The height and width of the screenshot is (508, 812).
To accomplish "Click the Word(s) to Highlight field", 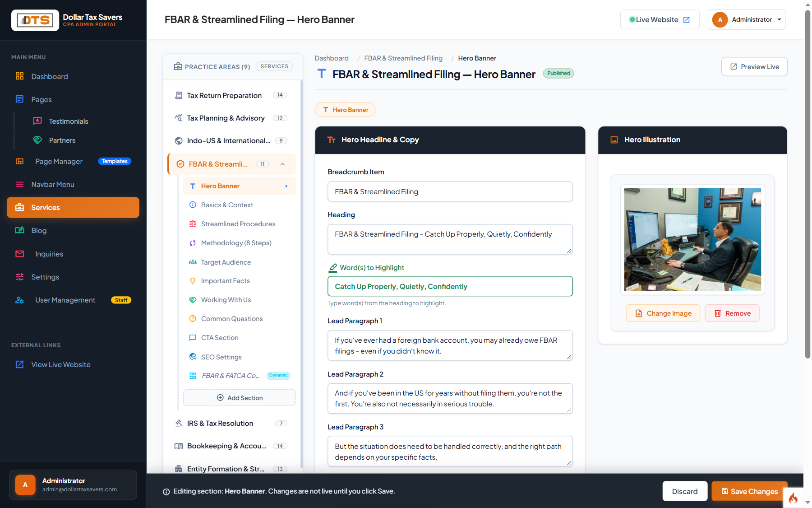I will tap(450, 286).
